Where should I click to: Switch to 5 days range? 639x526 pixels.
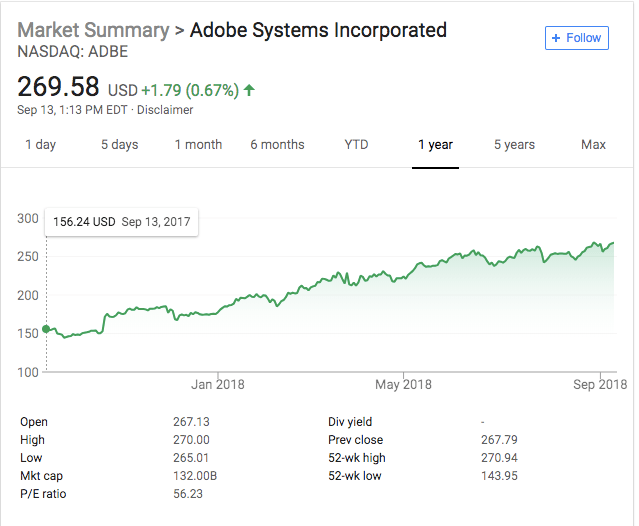[x=119, y=145]
